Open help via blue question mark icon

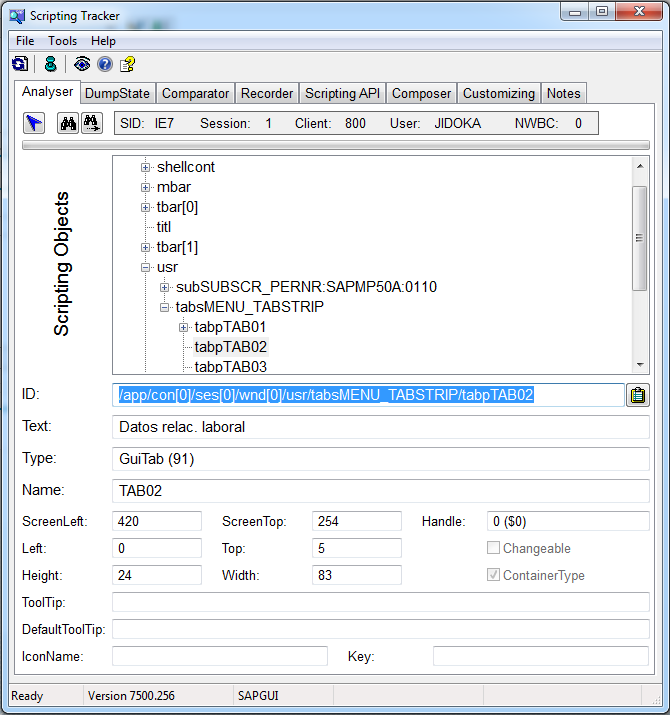click(x=105, y=64)
